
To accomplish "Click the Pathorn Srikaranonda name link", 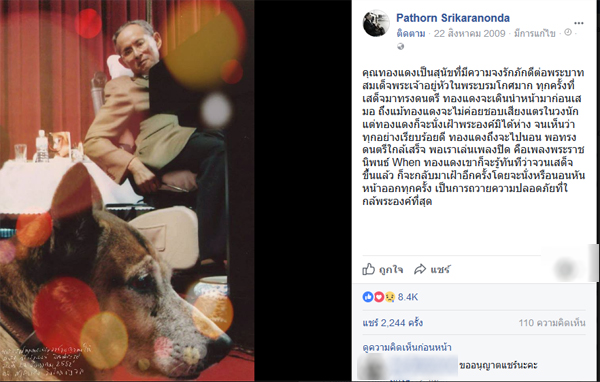I will point(453,18).
